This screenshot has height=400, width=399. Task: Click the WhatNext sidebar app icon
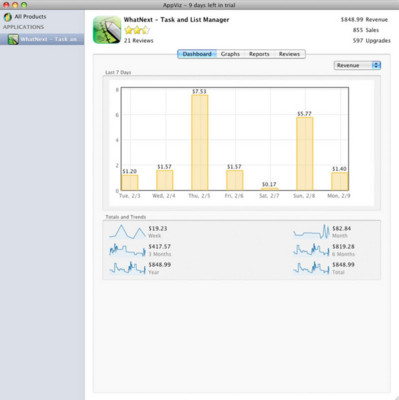tap(13, 39)
